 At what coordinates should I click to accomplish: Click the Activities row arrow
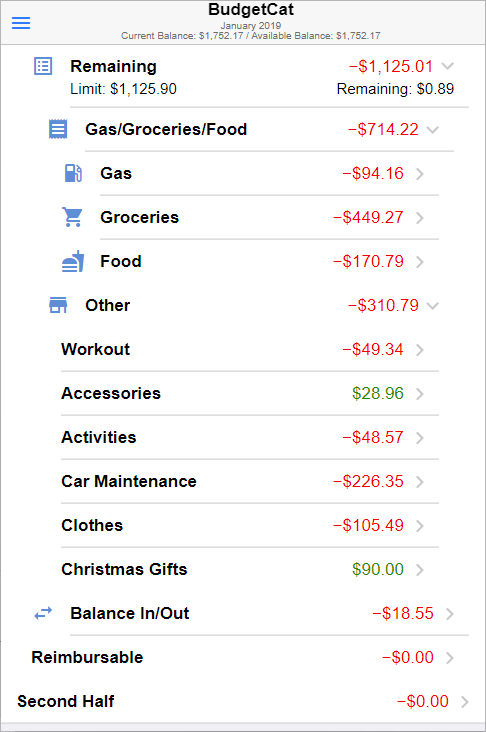point(420,437)
